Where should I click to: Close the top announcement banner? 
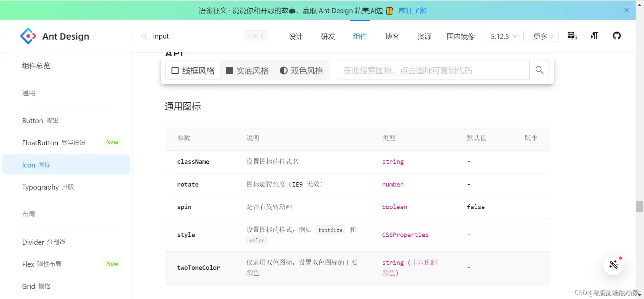click(627, 10)
